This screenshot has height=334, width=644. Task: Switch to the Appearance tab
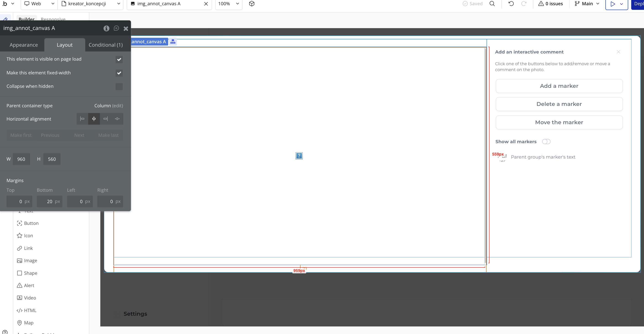24,45
